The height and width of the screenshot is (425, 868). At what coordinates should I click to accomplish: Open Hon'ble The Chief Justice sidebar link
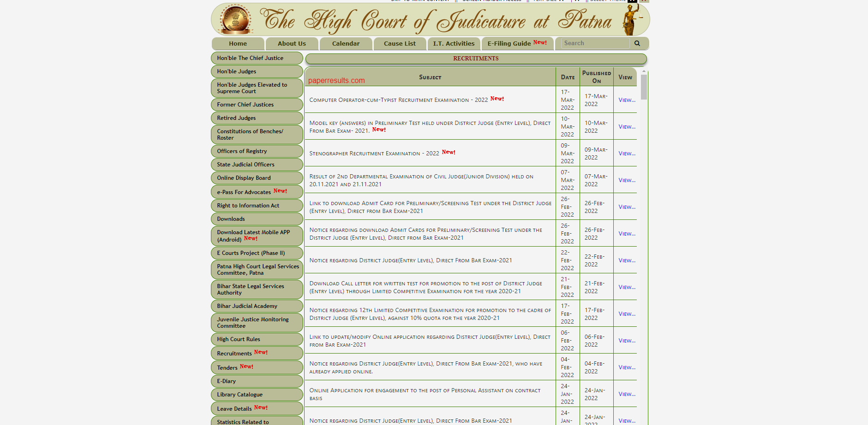pos(257,58)
